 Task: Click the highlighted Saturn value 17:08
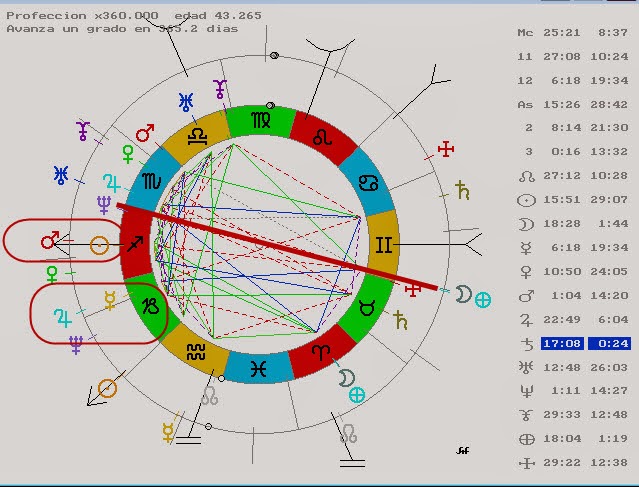(556, 343)
